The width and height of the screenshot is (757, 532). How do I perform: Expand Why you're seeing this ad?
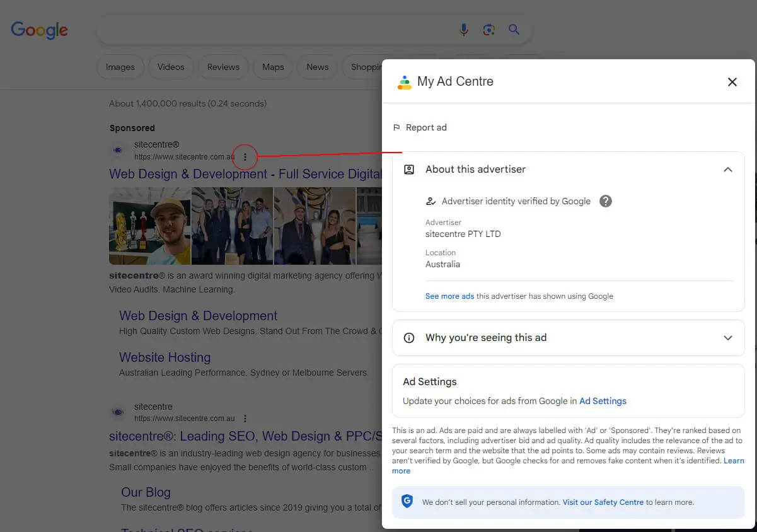point(728,338)
